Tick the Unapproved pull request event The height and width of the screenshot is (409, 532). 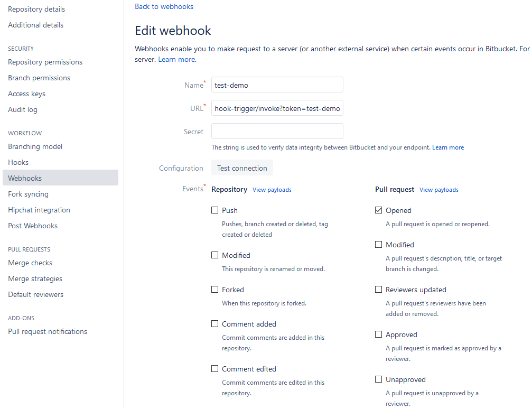point(378,379)
